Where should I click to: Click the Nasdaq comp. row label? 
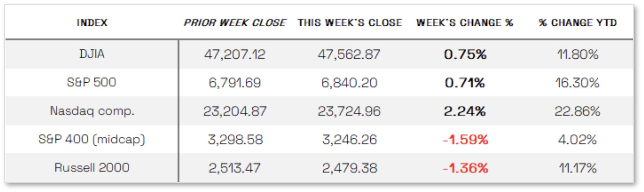click(92, 111)
